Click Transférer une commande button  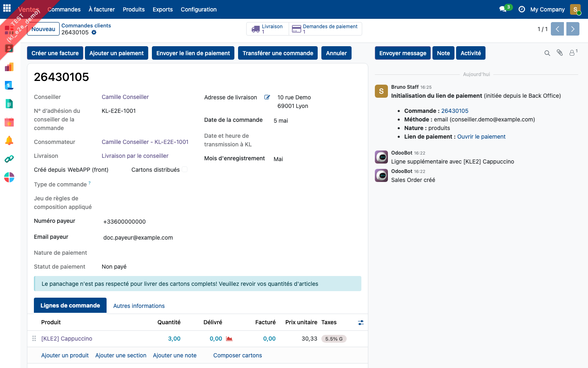point(278,53)
